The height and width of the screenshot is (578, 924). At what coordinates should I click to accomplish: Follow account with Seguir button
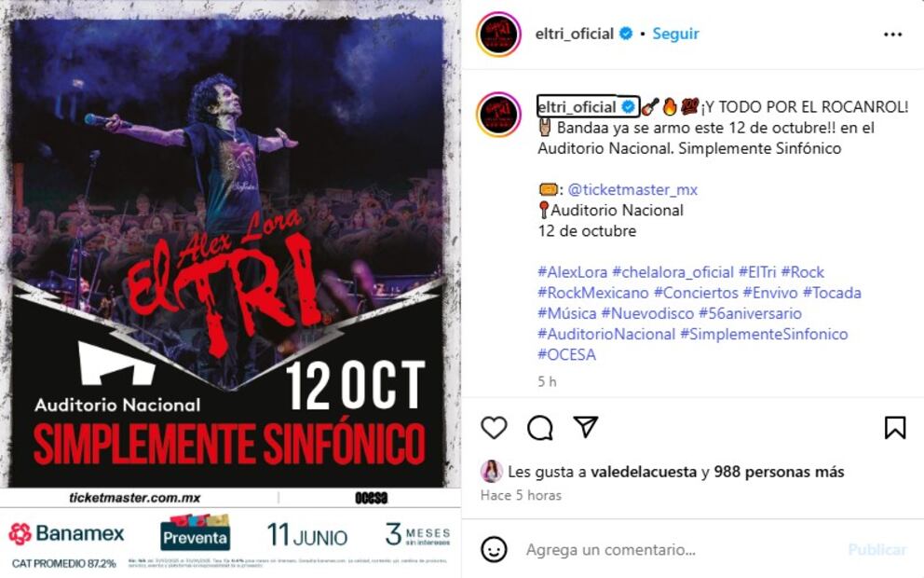point(675,34)
